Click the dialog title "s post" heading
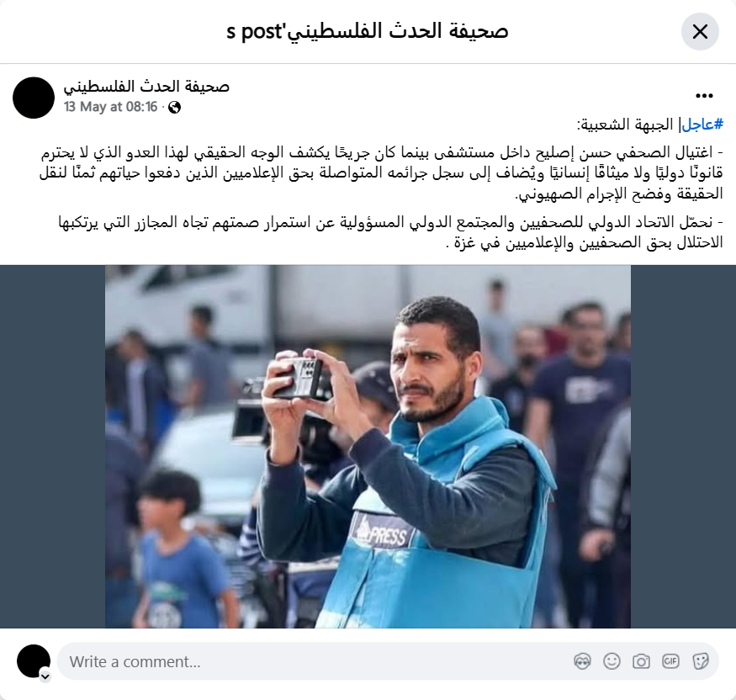736x700 pixels. [x=368, y=31]
